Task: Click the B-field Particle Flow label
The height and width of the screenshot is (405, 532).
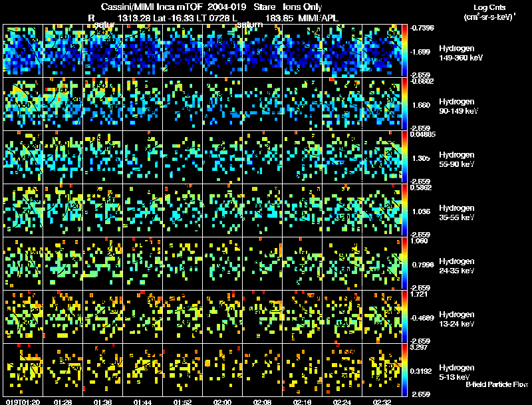Action: click(497, 384)
